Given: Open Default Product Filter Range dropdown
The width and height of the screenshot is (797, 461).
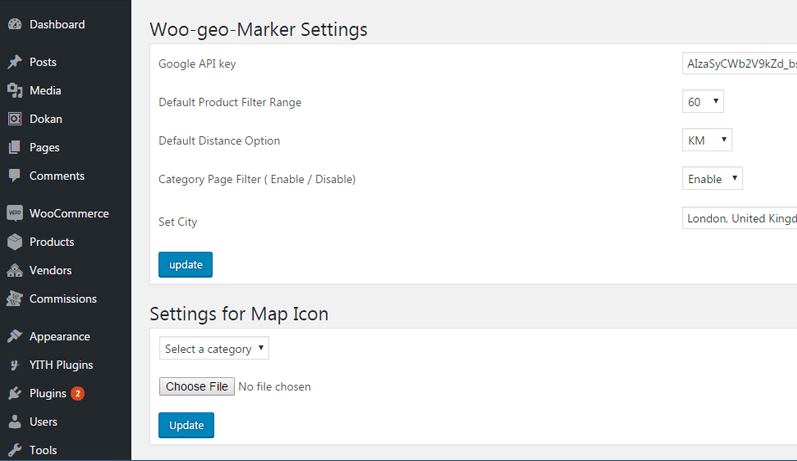Looking at the screenshot, I should 702,102.
